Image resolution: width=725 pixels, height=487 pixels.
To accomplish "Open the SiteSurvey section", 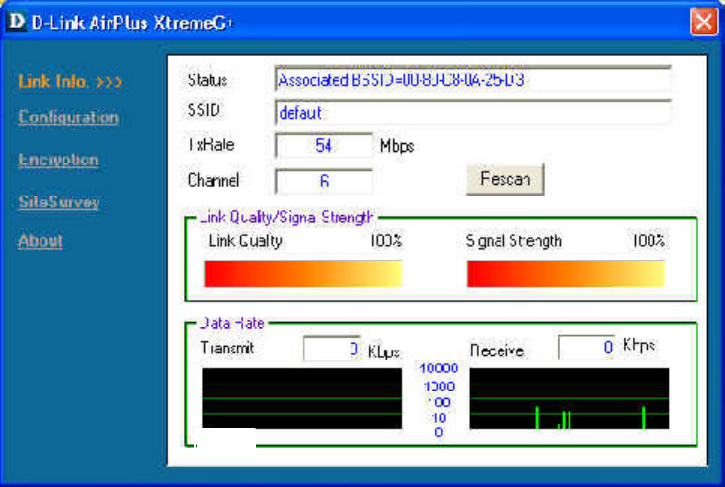I will click(x=59, y=202).
